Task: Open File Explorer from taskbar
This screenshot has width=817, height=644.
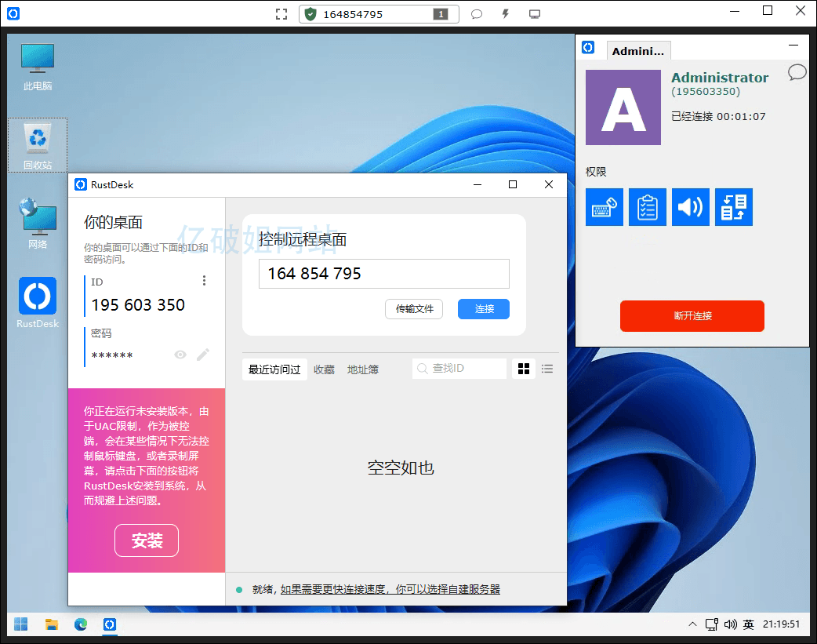Action: pyautogui.click(x=51, y=624)
